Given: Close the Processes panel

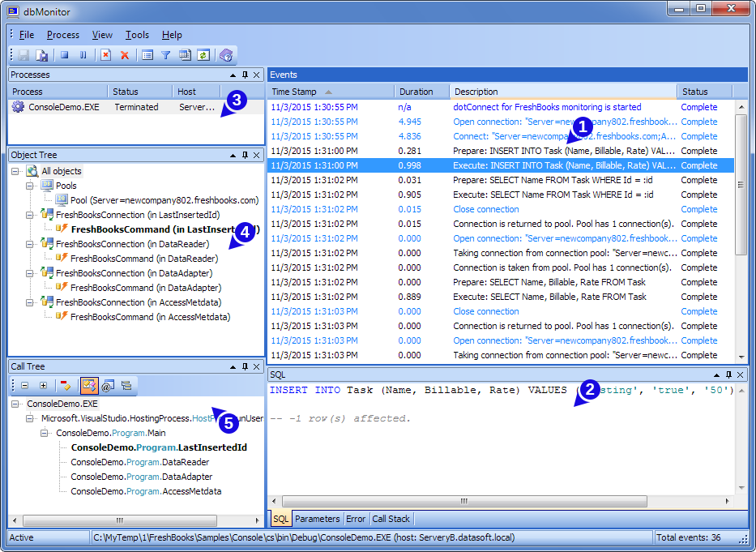Looking at the screenshot, I should (x=257, y=75).
